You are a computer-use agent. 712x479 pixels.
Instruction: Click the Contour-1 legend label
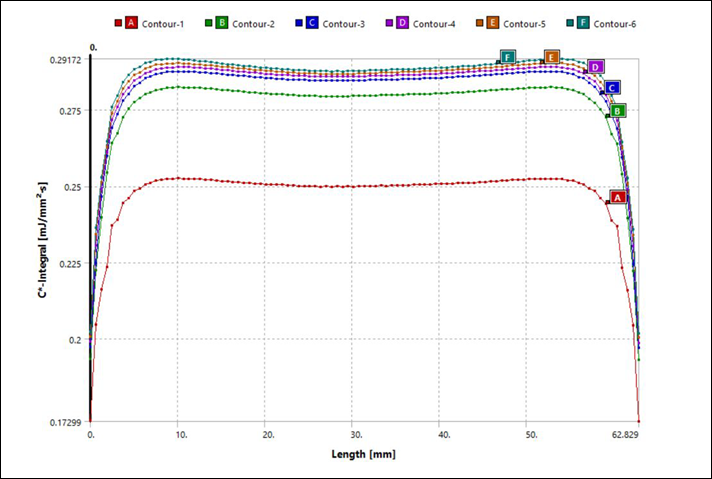[163, 24]
